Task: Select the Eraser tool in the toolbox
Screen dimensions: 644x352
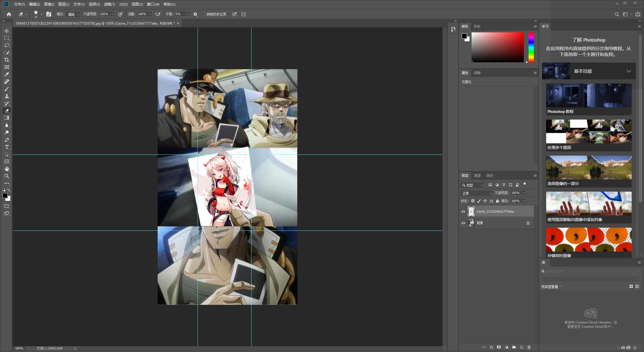Action: pyautogui.click(x=7, y=111)
